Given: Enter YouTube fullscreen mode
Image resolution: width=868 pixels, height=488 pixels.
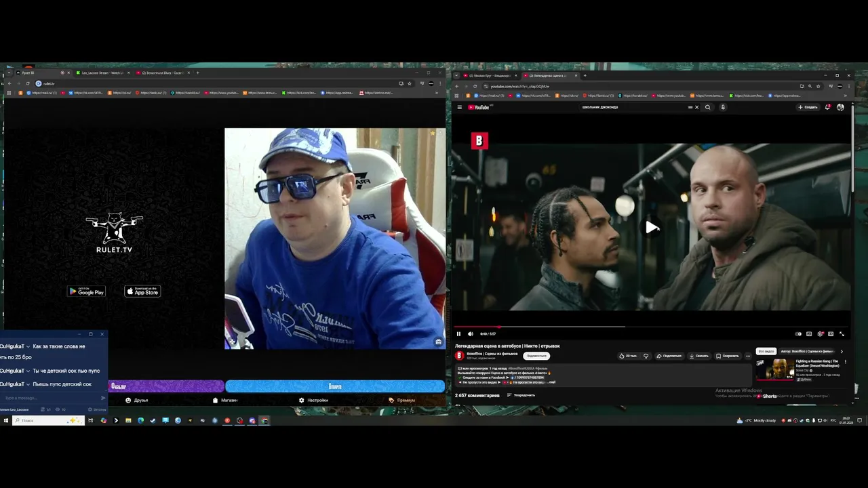Looking at the screenshot, I should [x=842, y=333].
